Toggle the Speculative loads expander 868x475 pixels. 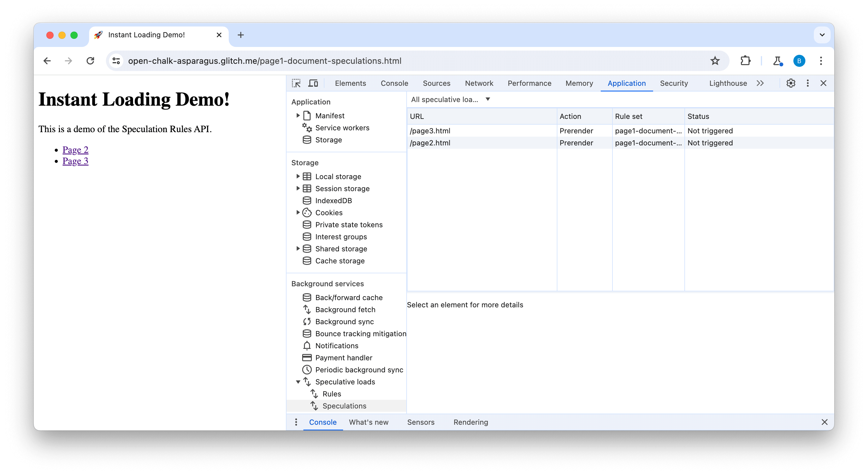[298, 382]
